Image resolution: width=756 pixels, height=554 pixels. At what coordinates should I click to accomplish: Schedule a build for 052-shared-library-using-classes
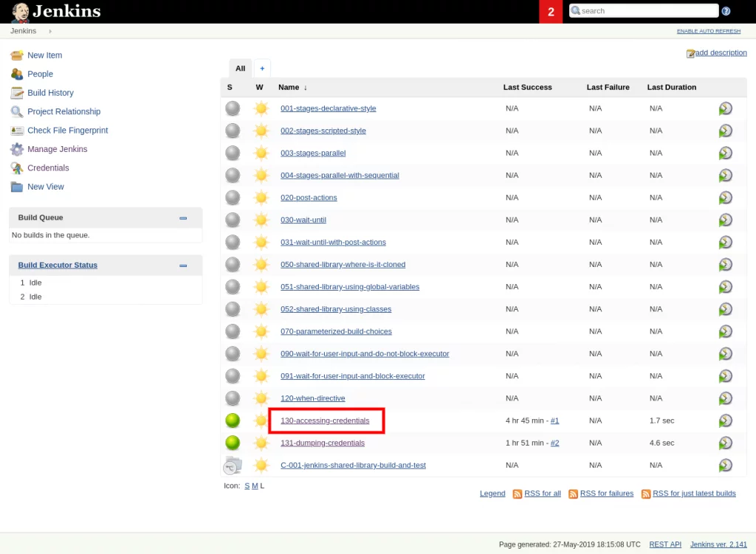coord(725,309)
